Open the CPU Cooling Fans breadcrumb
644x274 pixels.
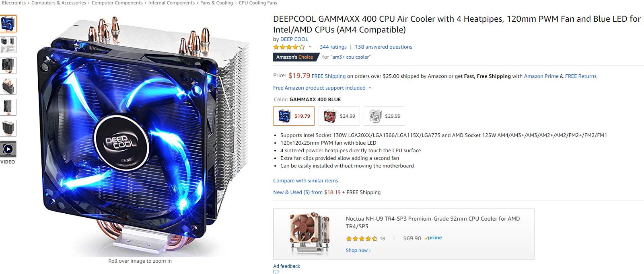click(258, 3)
